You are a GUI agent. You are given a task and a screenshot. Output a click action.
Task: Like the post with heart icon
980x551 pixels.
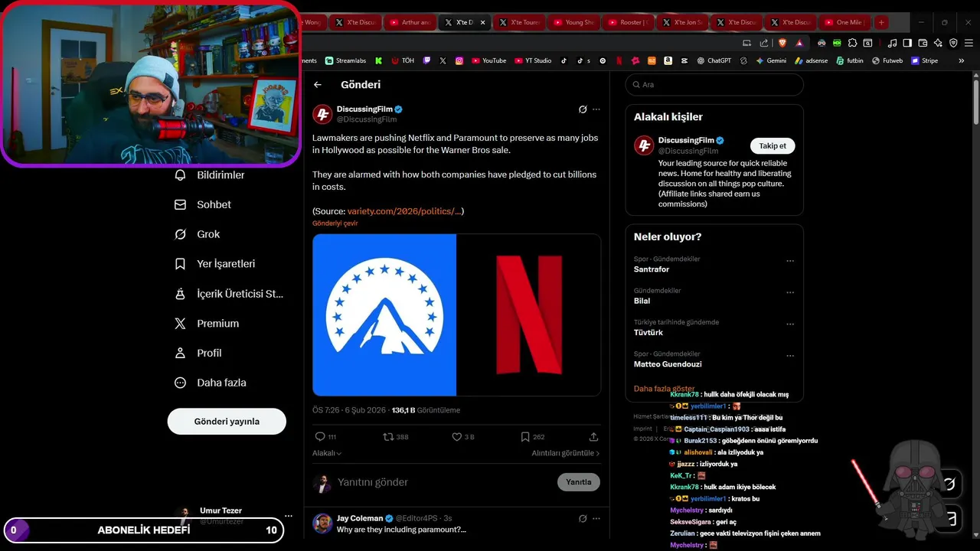463,437
